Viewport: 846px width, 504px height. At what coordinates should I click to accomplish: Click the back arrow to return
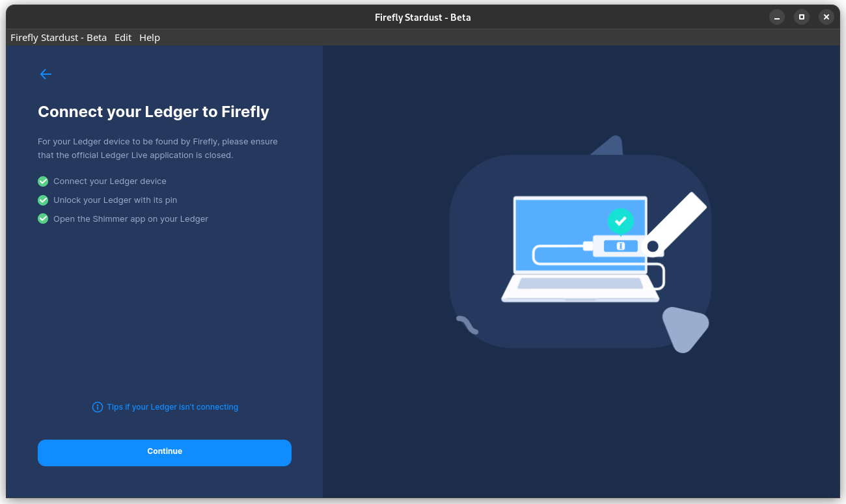point(46,74)
